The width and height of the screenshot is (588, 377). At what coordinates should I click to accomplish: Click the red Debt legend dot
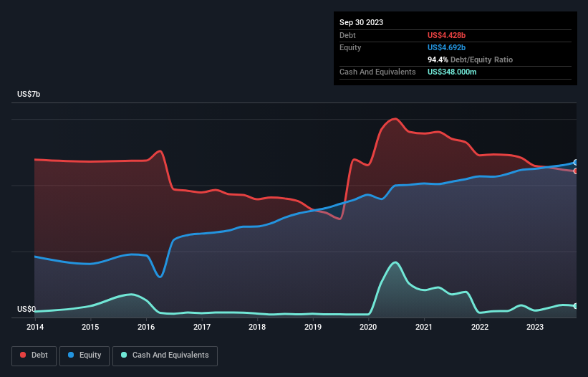pyautogui.click(x=23, y=355)
